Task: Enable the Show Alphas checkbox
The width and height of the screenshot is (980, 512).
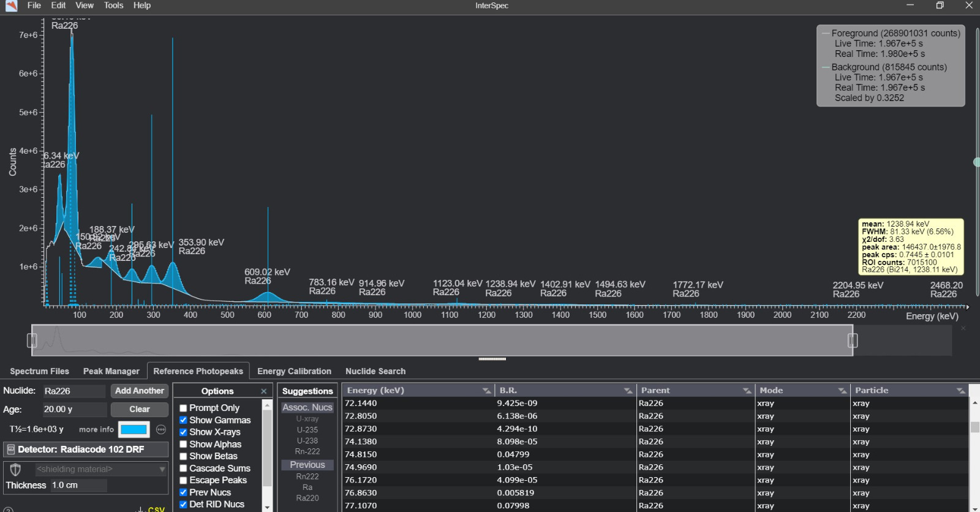Action: click(x=183, y=445)
